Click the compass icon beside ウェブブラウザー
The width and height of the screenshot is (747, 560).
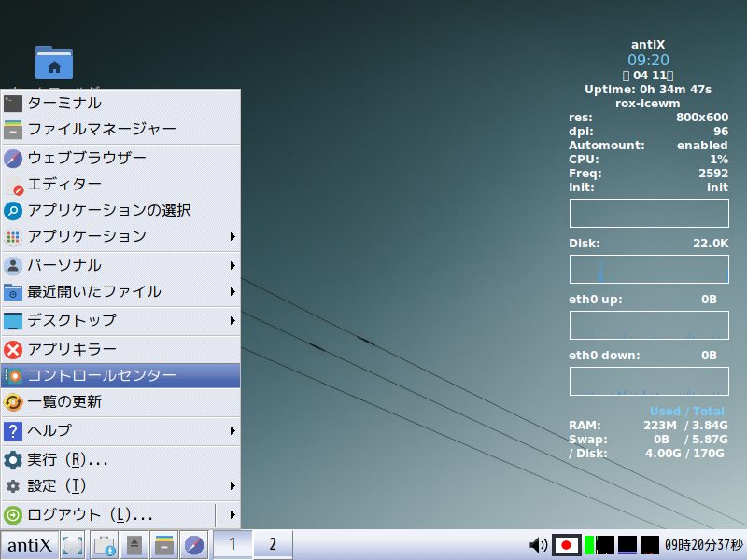point(13,158)
